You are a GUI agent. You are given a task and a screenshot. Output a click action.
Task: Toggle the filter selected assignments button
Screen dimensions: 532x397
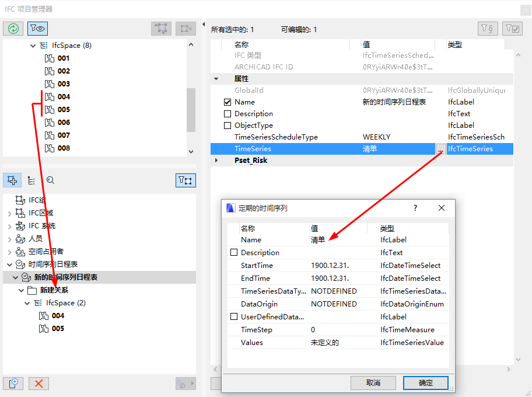click(x=185, y=180)
